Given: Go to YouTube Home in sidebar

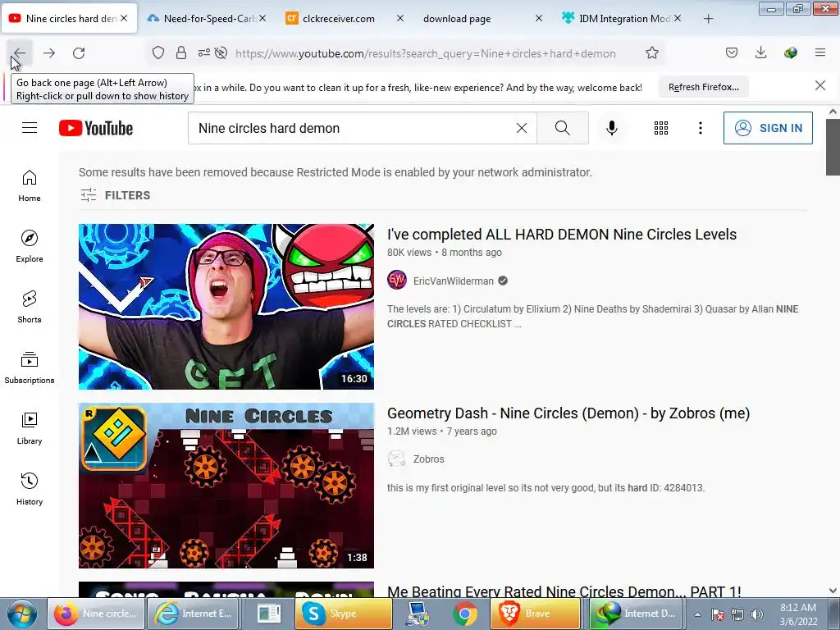Looking at the screenshot, I should [x=30, y=186].
